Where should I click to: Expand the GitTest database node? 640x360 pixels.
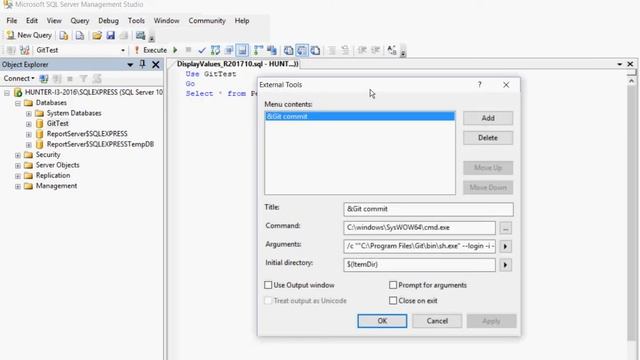tap(29, 124)
